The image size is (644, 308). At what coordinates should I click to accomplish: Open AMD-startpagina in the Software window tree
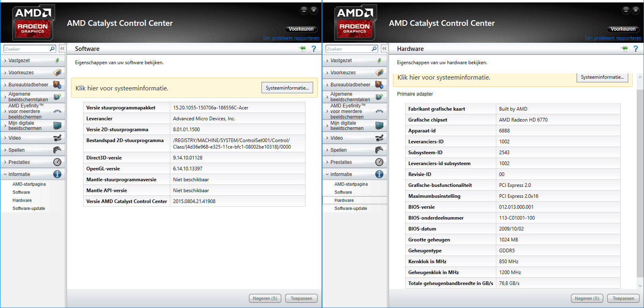[29, 184]
